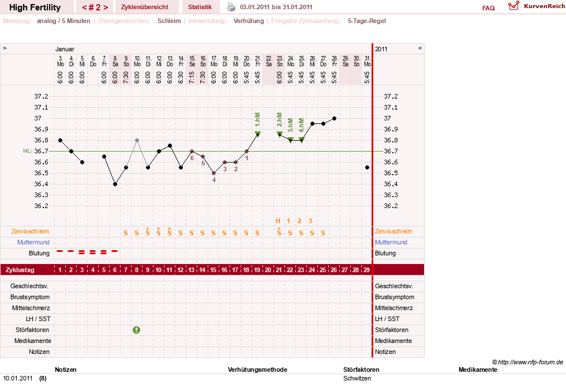Click the analog / 5 Minuten measurement value
Image resolution: width=566 pixels, height=392 pixels.
(63, 21)
